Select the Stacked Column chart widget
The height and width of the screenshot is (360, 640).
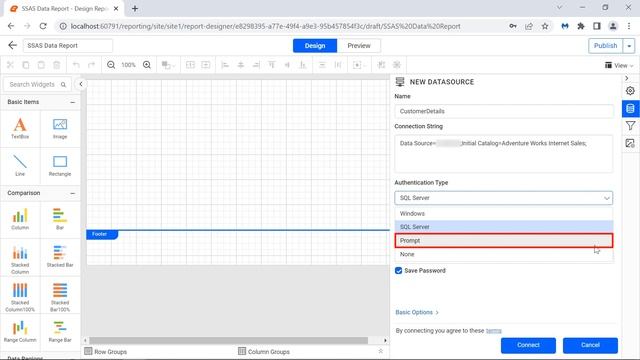coord(20,260)
